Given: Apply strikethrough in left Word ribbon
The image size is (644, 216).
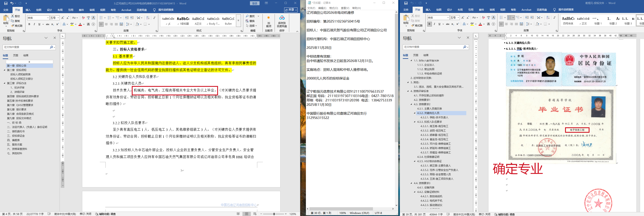Looking at the screenshot, I should click(x=47, y=24).
